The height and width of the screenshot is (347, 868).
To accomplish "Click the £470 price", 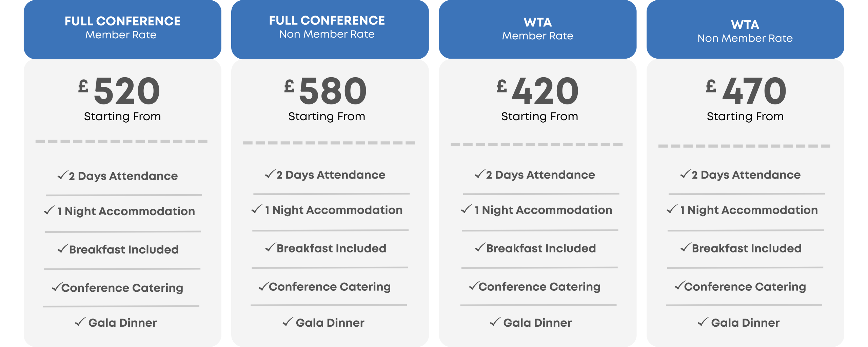I will coord(746,91).
